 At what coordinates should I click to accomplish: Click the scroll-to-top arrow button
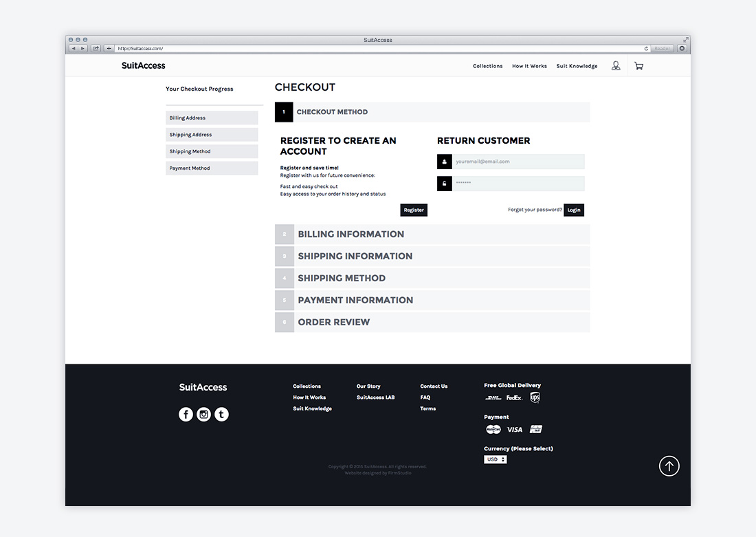pyautogui.click(x=669, y=466)
